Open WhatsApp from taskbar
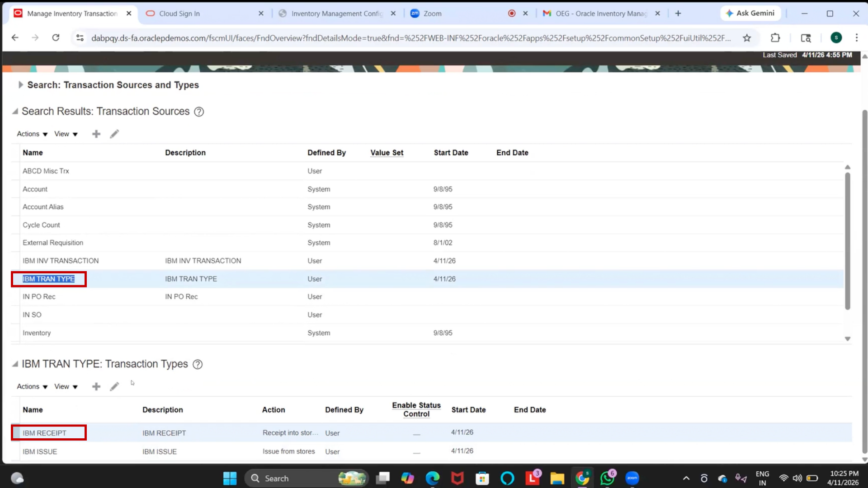The width and height of the screenshot is (868, 488). [607, 478]
